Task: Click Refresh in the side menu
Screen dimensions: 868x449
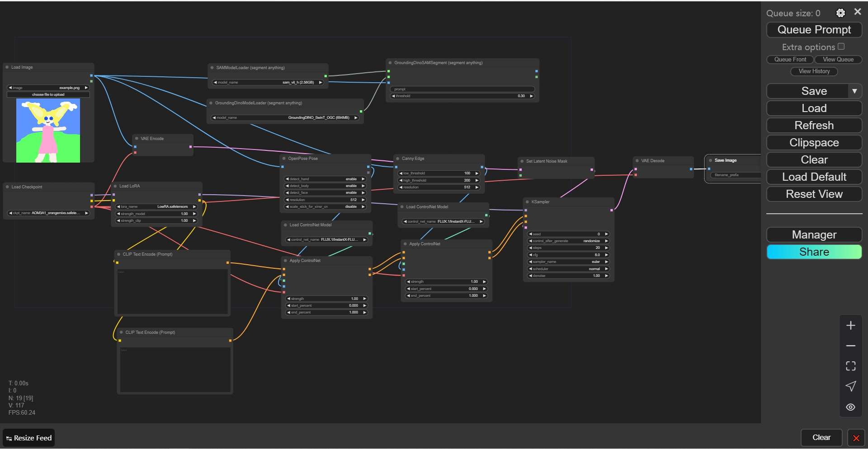Action: click(814, 126)
